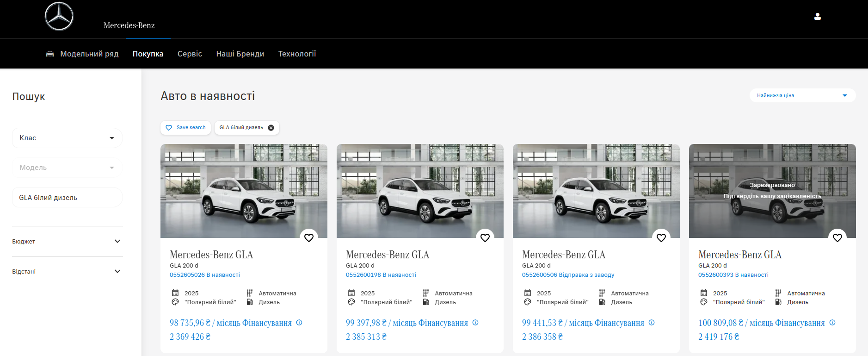Open the Модельний ряд menu

[89, 54]
